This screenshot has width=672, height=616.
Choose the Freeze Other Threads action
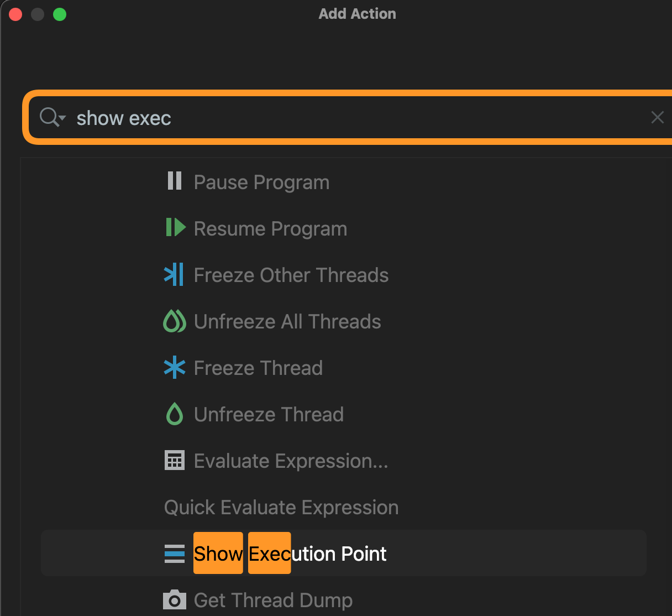pyautogui.click(x=291, y=274)
